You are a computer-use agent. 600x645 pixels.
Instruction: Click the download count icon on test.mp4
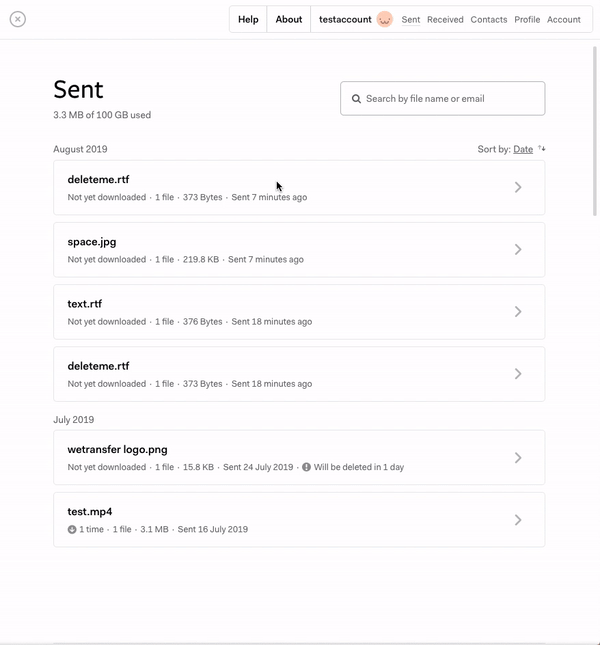pos(72,529)
